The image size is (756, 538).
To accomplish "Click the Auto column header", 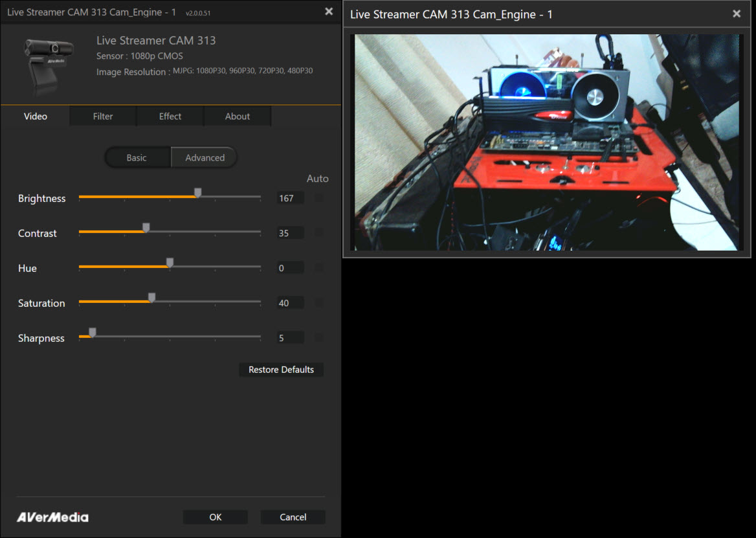I will click(x=317, y=179).
